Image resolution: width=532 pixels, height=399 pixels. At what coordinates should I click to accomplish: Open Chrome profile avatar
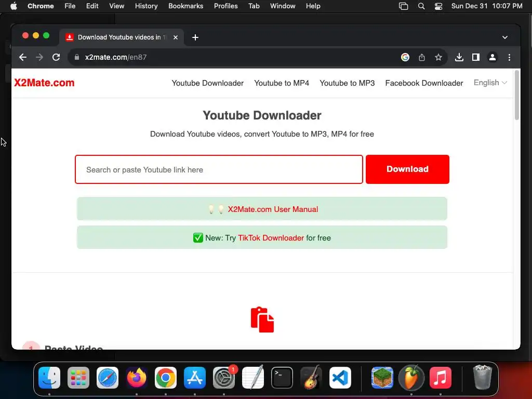pyautogui.click(x=493, y=57)
